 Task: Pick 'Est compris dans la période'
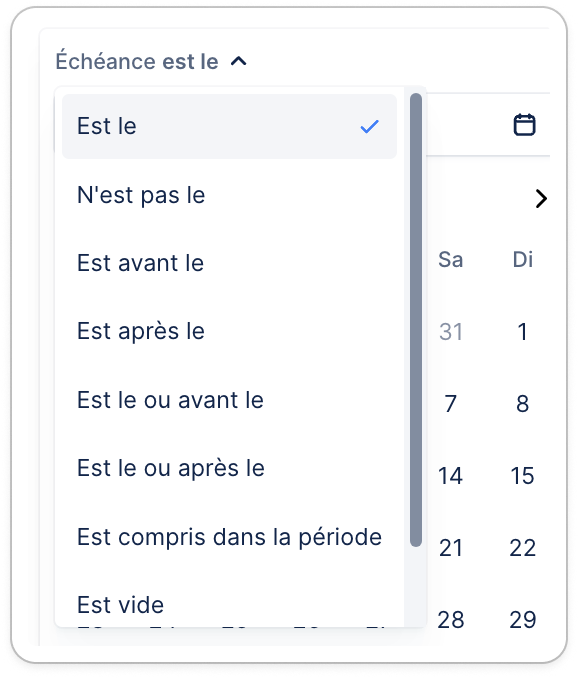(229, 537)
